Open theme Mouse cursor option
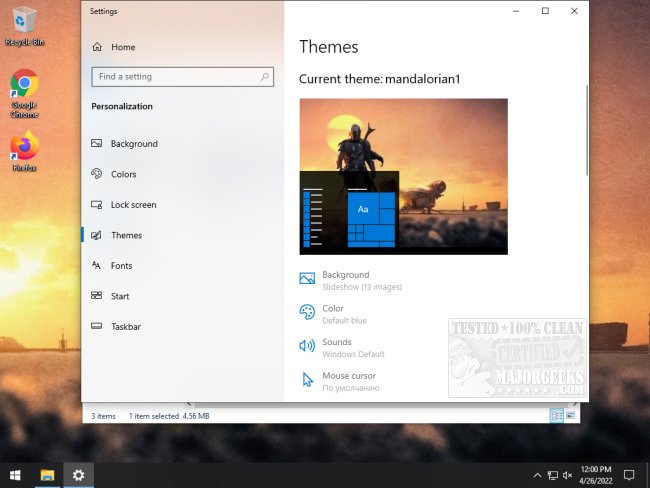The image size is (650, 488). [339, 381]
